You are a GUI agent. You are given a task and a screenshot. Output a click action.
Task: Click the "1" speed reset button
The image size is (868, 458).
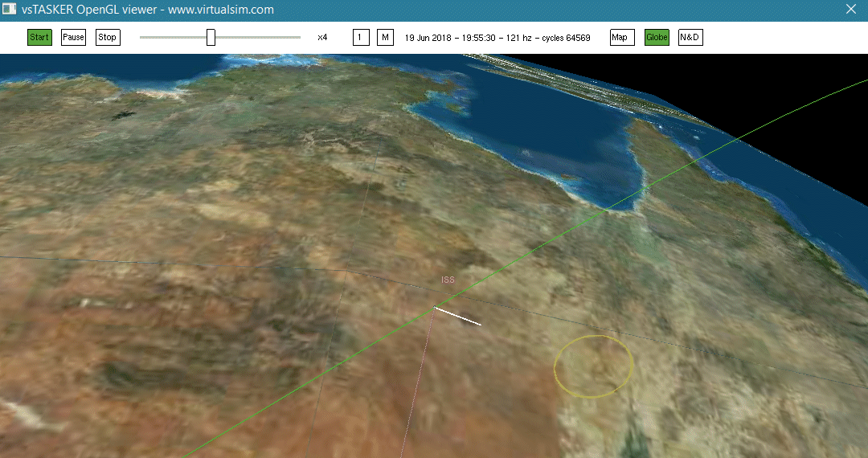pos(361,38)
